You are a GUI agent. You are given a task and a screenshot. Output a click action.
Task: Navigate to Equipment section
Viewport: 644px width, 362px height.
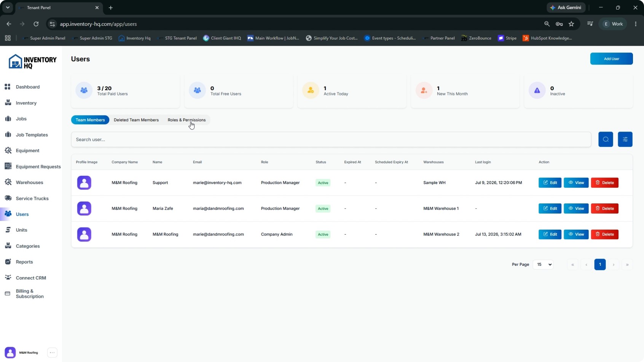pos(27,151)
